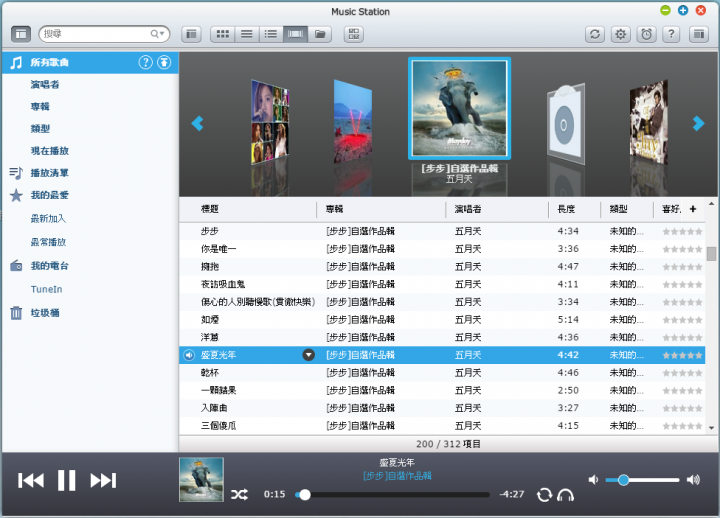Open 最常播放 list

(48, 242)
